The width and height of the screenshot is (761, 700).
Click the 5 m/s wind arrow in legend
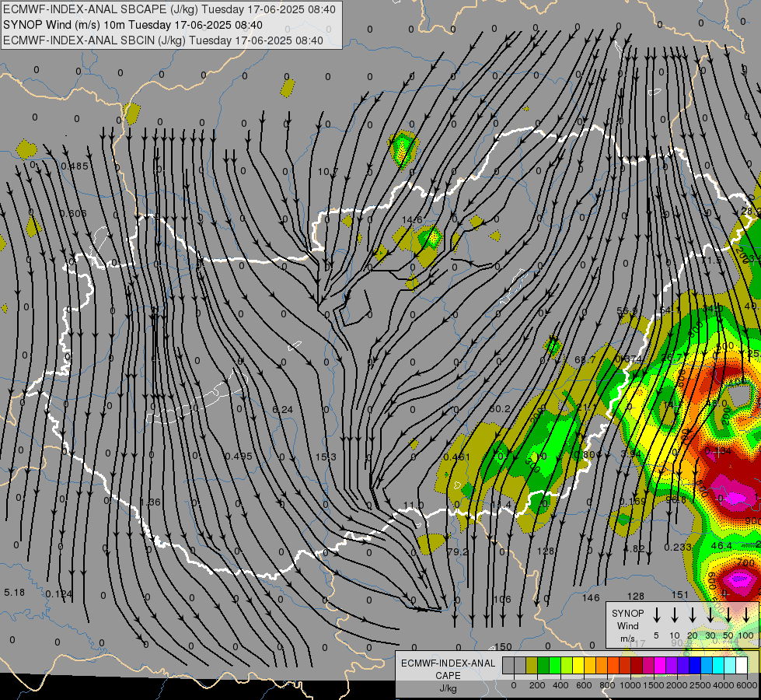657,615
